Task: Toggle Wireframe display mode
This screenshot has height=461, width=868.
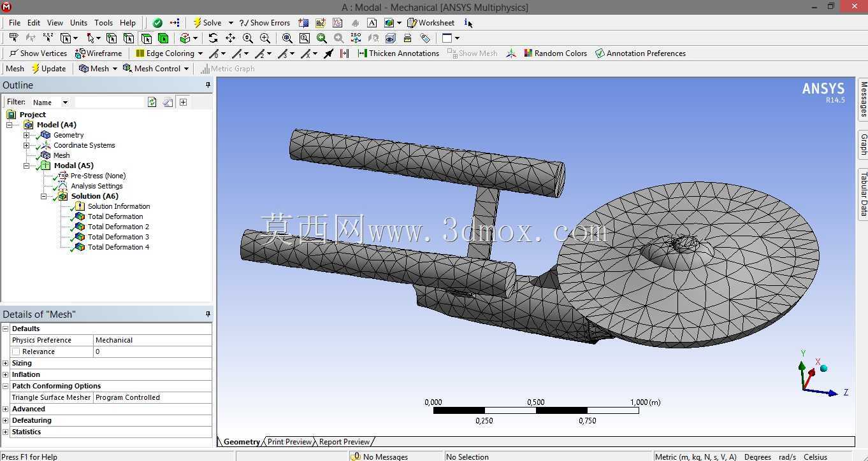Action: 98,53
